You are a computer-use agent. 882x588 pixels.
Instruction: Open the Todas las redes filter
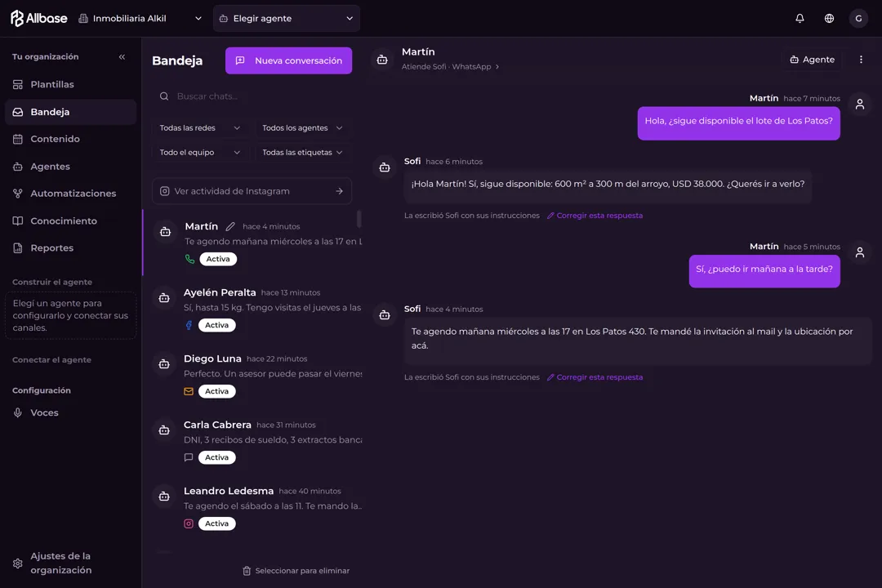pyautogui.click(x=200, y=128)
